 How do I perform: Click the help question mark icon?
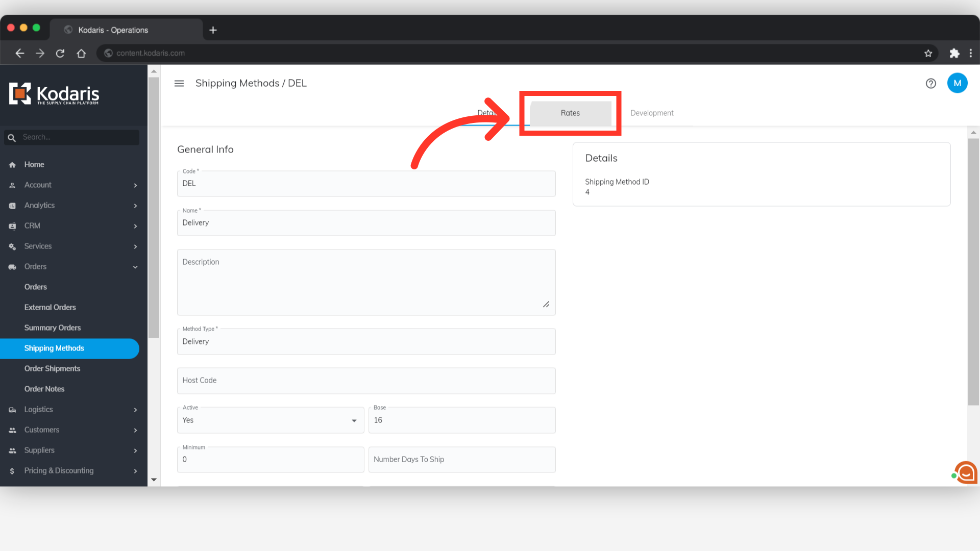[930, 83]
